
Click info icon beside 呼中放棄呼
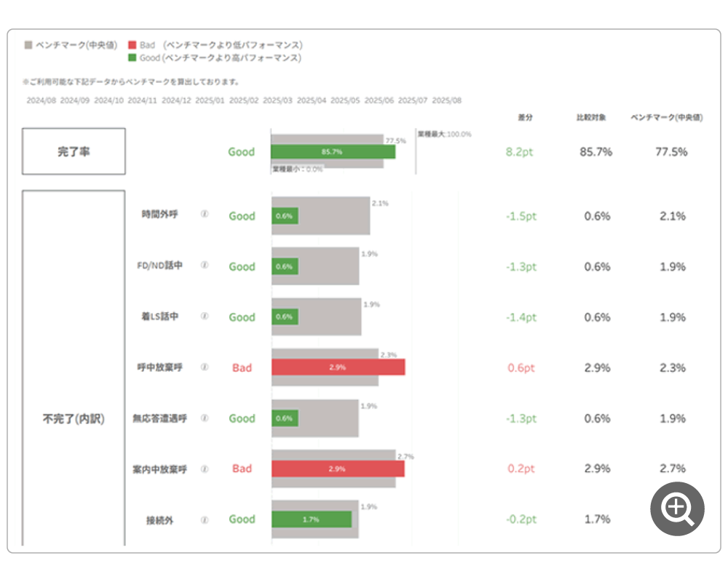205,367
